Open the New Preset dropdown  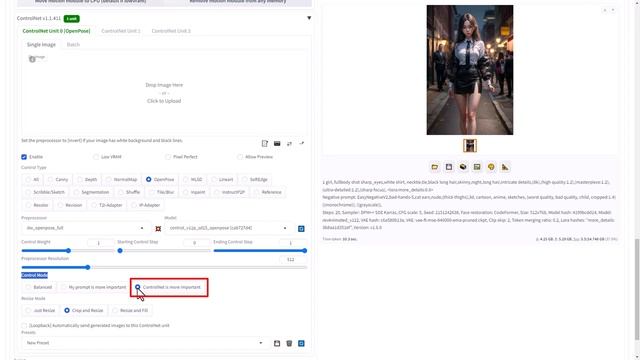click(x=144, y=343)
